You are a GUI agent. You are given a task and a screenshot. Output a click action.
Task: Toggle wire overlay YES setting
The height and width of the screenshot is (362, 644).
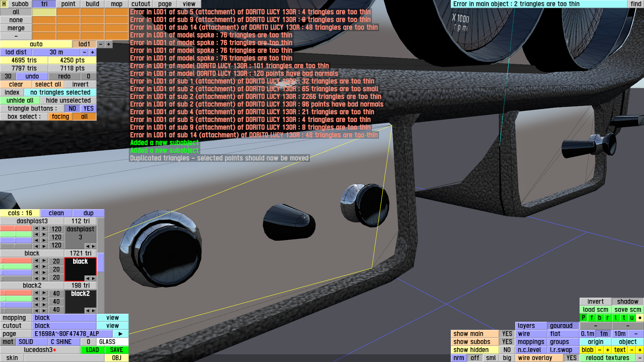tap(571, 358)
